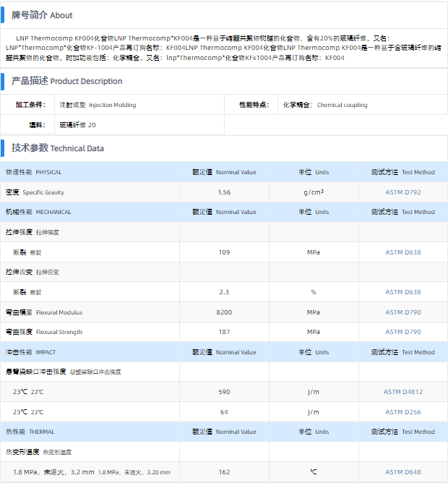
Task: Click the ASTM D256 test method link
Action: click(x=402, y=412)
